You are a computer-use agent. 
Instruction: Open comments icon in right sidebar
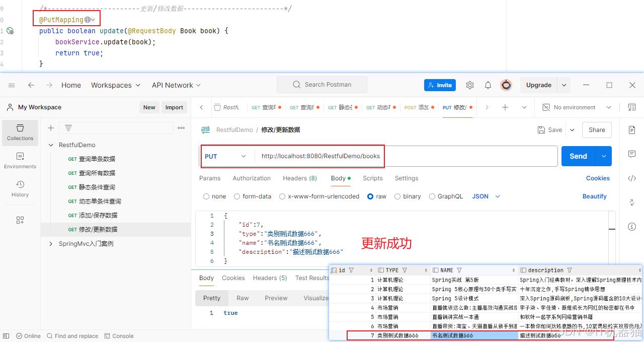pyautogui.click(x=632, y=154)
